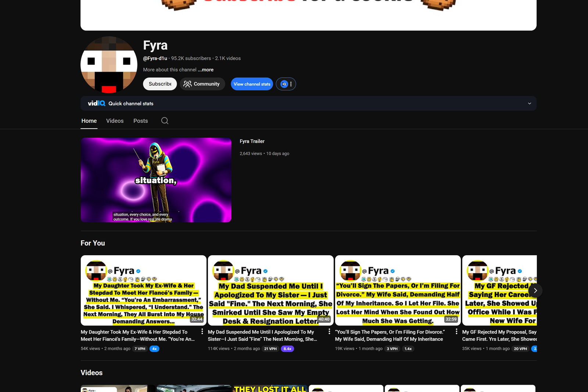The width and height of the screenshot is (588, 392).
Task: Open the Posts tab
Action: pyautogui.click(x=140, y=121)
